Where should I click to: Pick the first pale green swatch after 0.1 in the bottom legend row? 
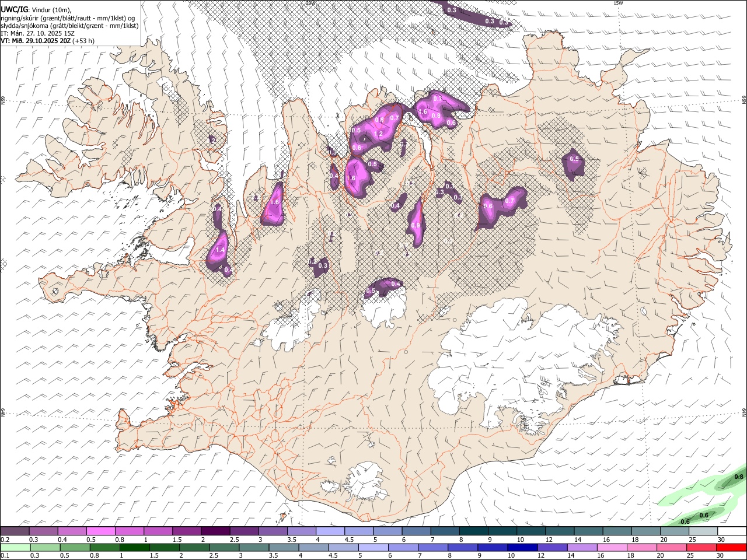pos(15,548)
